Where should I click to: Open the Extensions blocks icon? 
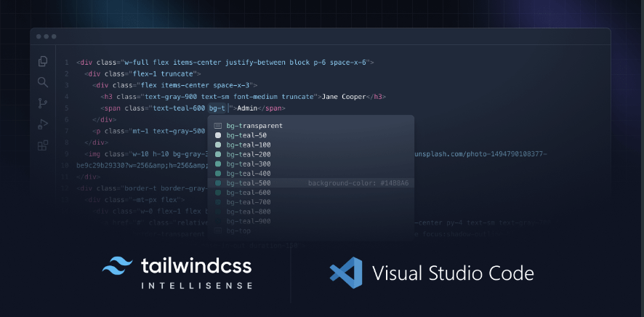(x=43, y=145)
